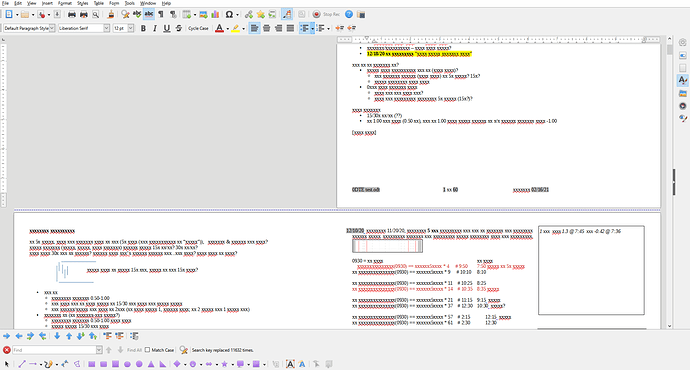Click the vertical scrollbar down arrow
Viewport: 690px width, 370px height.
(x=669, y=326)
